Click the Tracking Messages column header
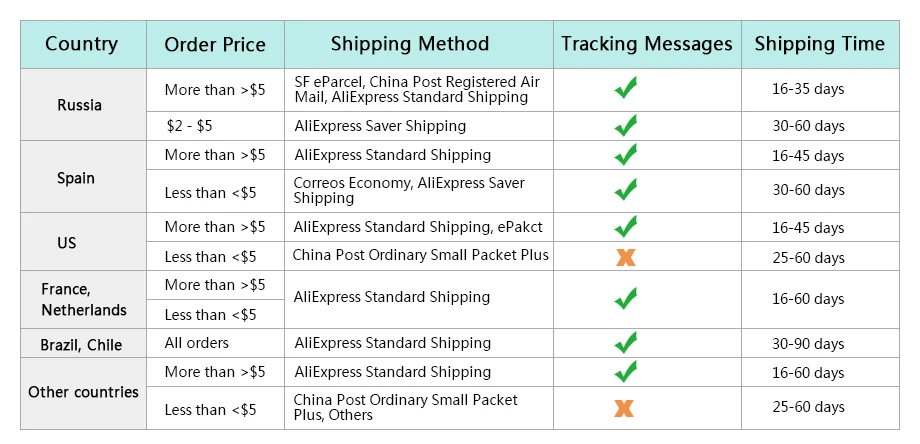 click(x=647, y=45)
